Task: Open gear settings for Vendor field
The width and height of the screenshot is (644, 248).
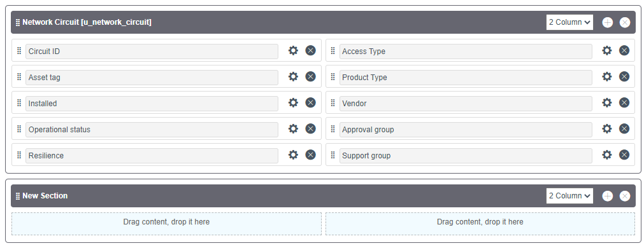Action: (x=606, y=102)
